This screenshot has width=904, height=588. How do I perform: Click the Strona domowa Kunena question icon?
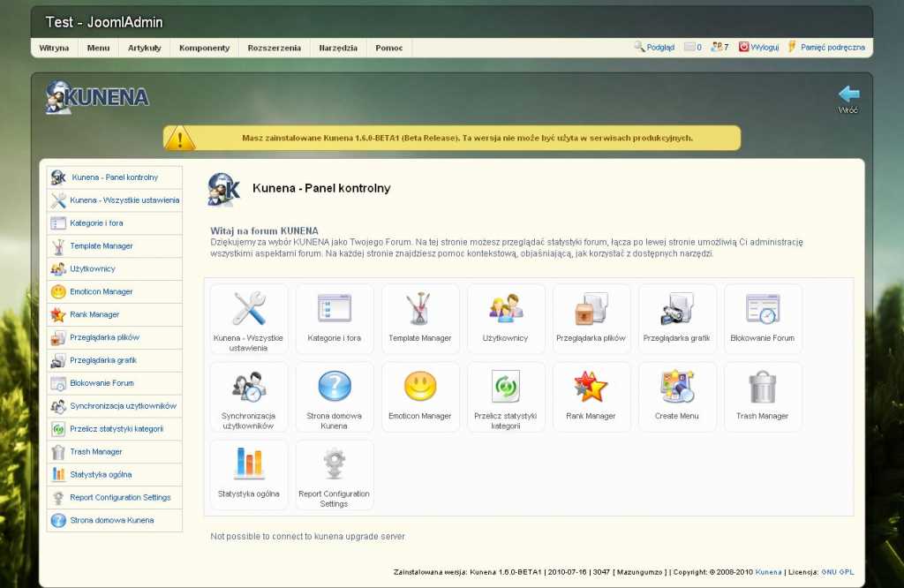point(335,386)
